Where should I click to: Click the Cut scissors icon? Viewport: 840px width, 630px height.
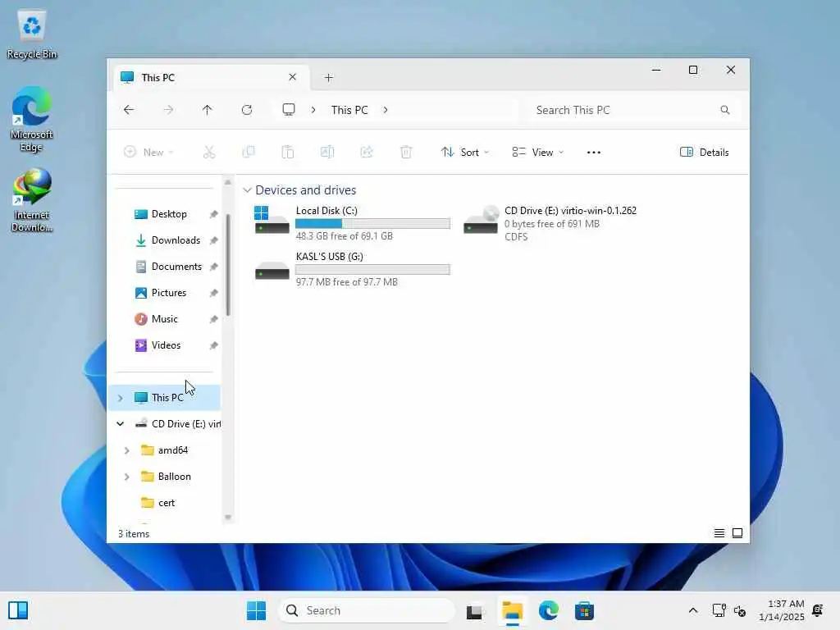pyautogui.click(x=209, y=152)
